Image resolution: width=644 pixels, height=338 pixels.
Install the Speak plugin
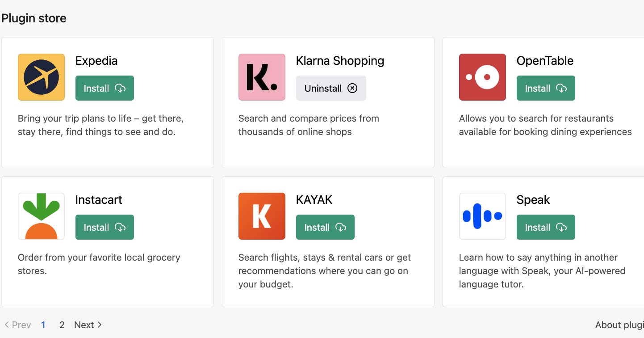[546, 227]
